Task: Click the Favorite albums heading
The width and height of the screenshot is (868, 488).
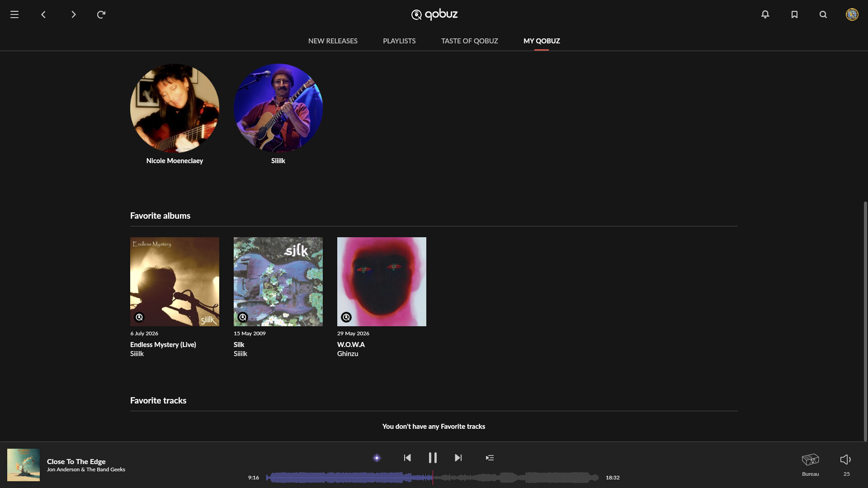Action: tap(160, 216)
